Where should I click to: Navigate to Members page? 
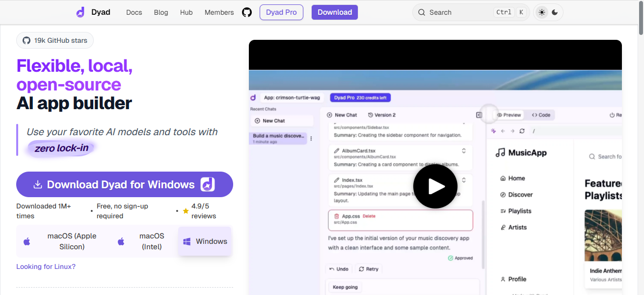coord(219,12)
